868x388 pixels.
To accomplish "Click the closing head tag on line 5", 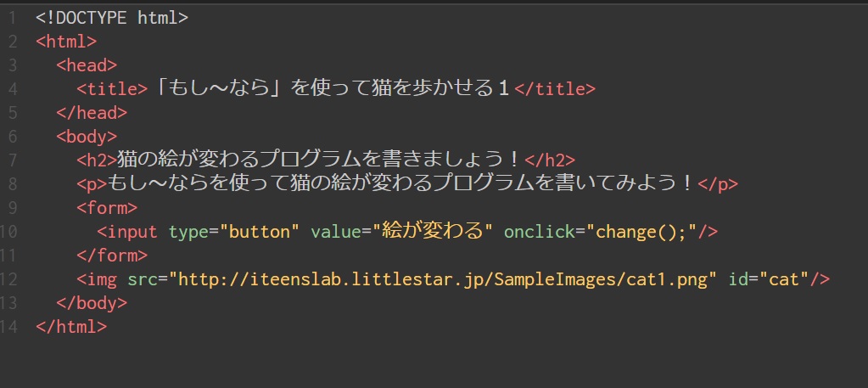I will (92, 112).
